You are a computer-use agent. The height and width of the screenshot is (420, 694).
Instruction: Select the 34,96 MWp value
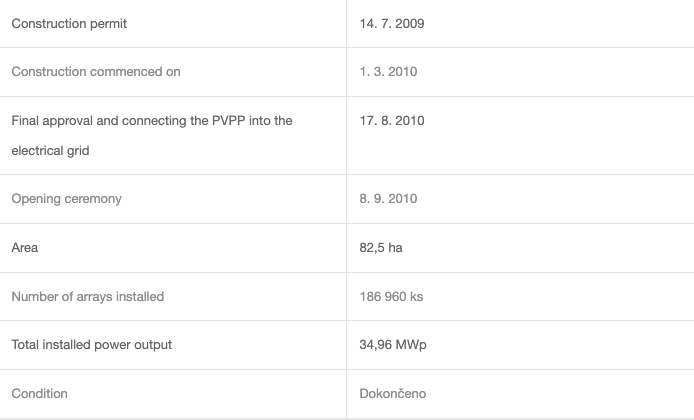click(393, 345)
